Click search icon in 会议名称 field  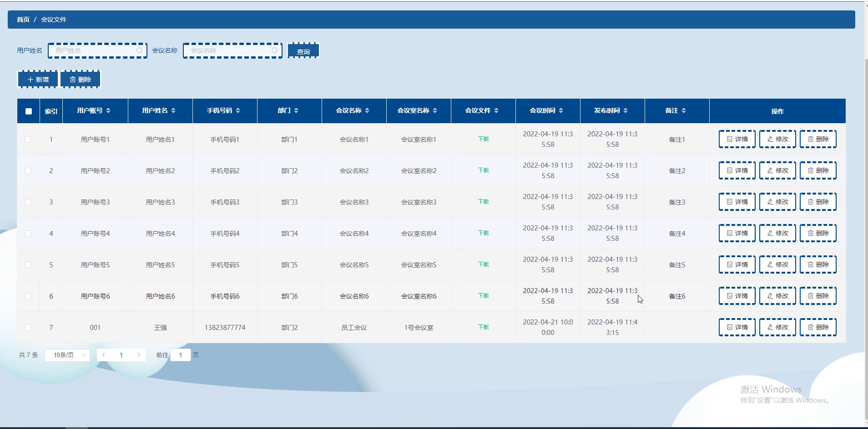pyautogui.click(x=275, y=50)
